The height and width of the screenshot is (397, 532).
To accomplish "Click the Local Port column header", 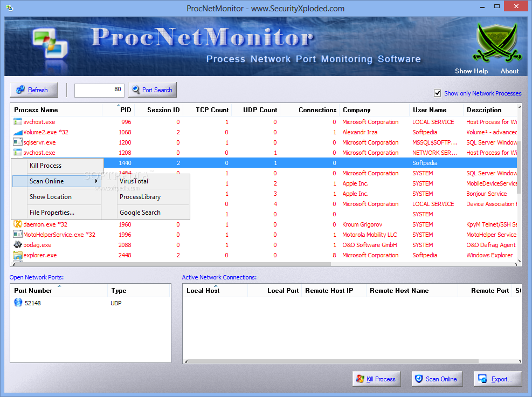I will point(274,290).
